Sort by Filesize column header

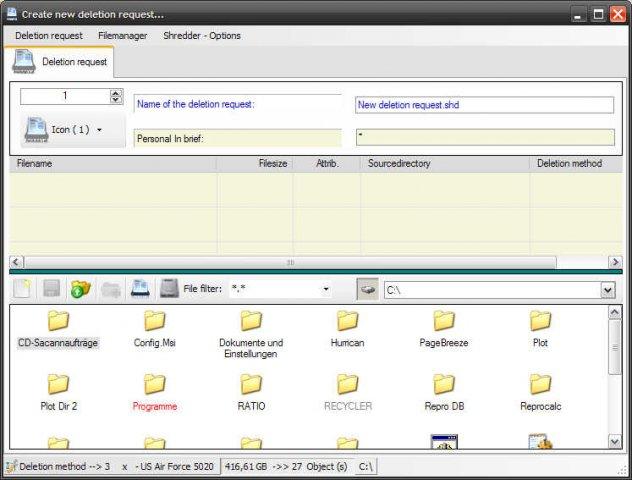255,164
